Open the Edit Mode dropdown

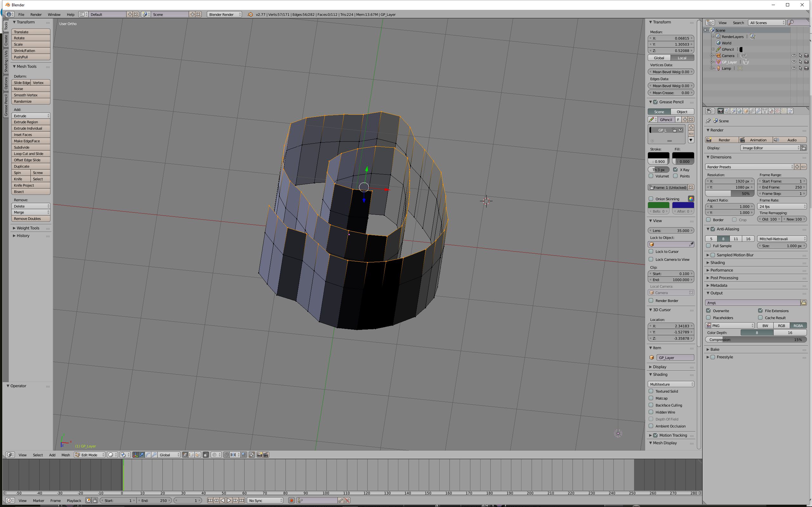[89, 455]
